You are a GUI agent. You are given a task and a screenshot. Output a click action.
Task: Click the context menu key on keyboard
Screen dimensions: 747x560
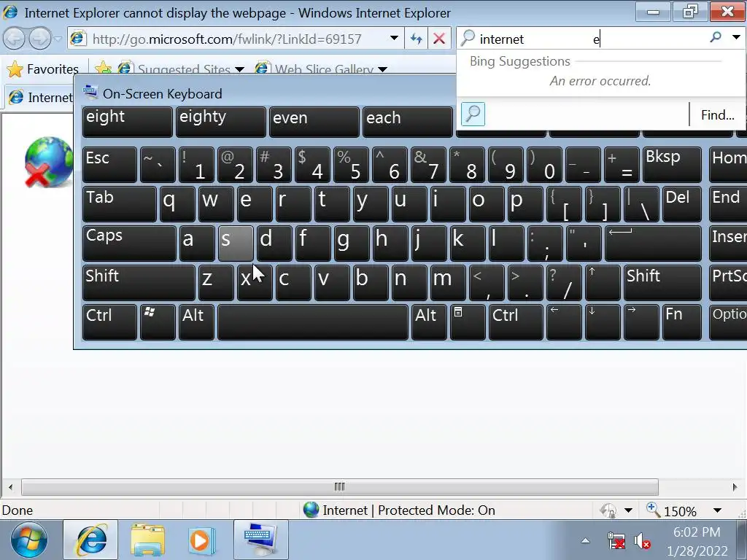point(468,322)
